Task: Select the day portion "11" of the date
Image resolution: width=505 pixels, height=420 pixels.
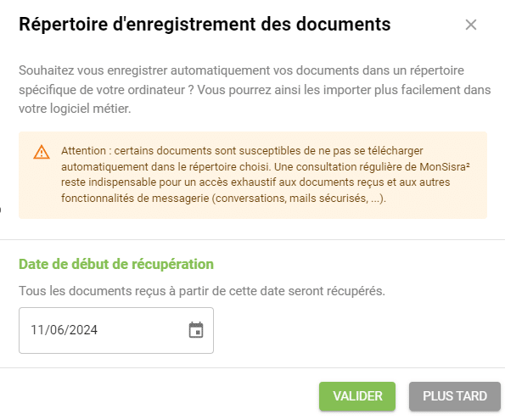Action: click(37, 330)
